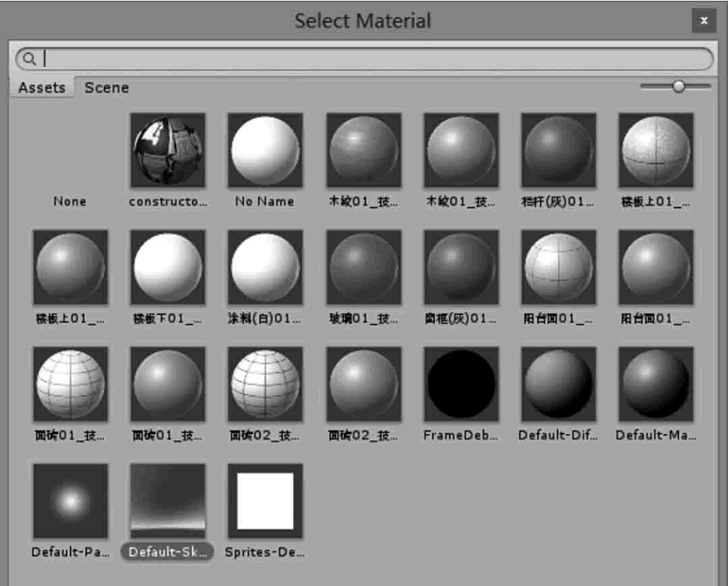Select the constructor material thumbnail
The height and width of the screenshot is (586, 728).
[167, 151]
